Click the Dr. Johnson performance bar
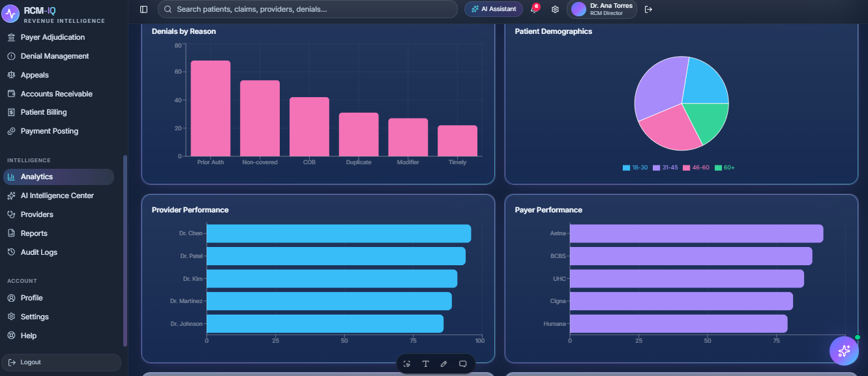The image size is (868, 376). pos(325,324)
